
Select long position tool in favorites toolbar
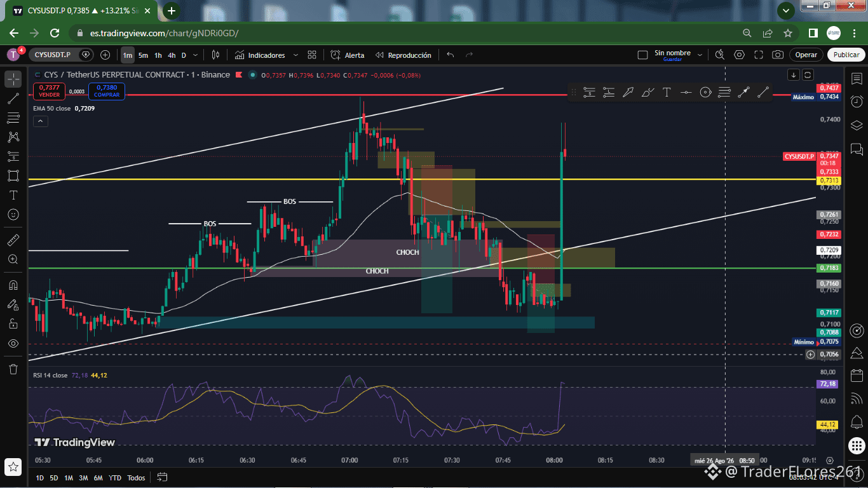coord(609,92)
